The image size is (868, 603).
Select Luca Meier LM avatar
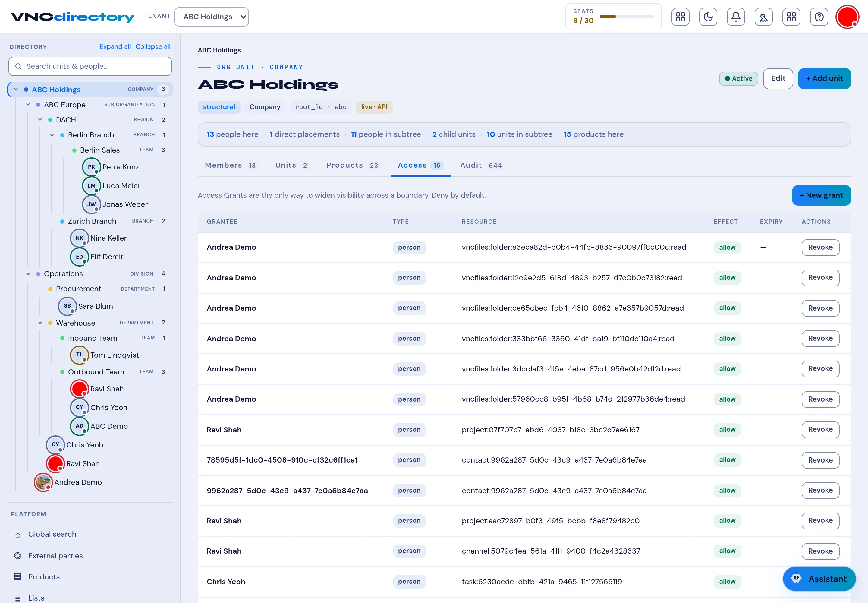pos(91,185)
